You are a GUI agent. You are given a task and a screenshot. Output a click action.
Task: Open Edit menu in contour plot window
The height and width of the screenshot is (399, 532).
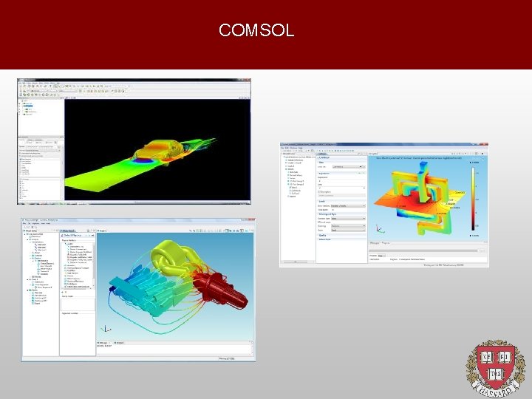pos(287,148)
